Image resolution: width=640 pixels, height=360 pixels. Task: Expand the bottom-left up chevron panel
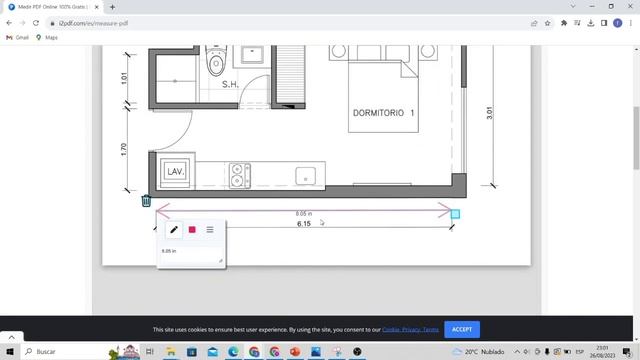point(11,337)
